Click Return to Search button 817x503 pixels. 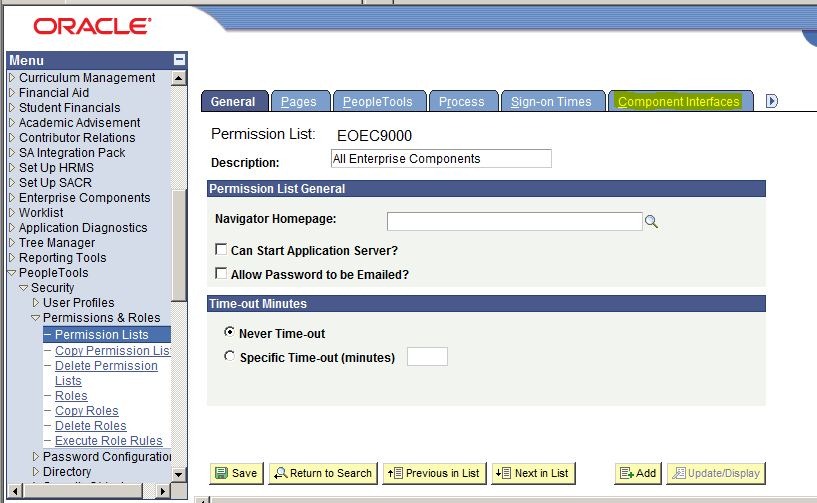(x=323, y=473)
